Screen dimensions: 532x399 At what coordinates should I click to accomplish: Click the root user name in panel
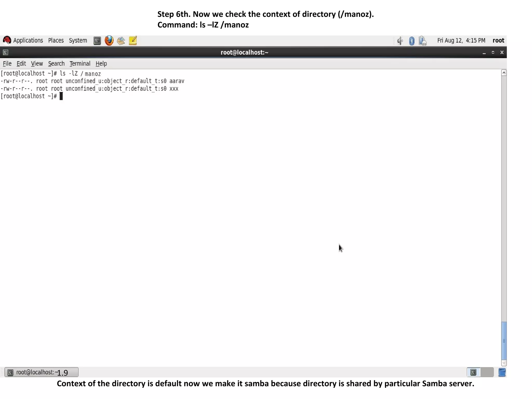[x=498, y=41]
